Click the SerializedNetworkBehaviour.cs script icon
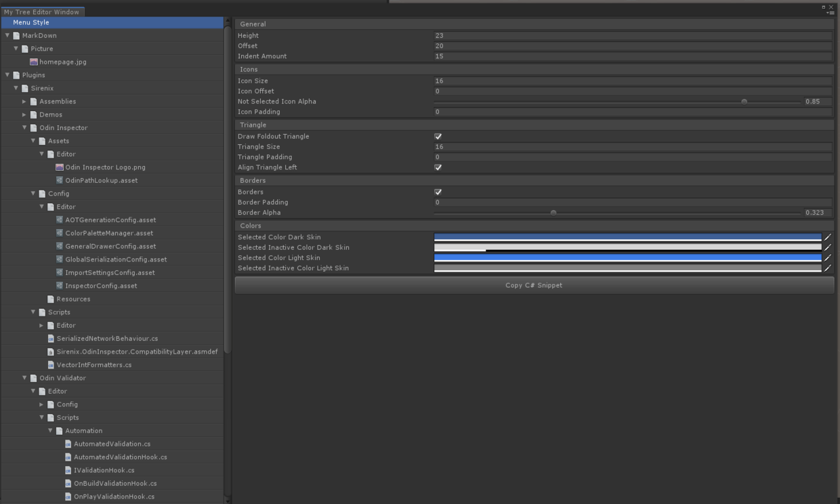This screenshot has height=504, width=840. tap(51, 339)
